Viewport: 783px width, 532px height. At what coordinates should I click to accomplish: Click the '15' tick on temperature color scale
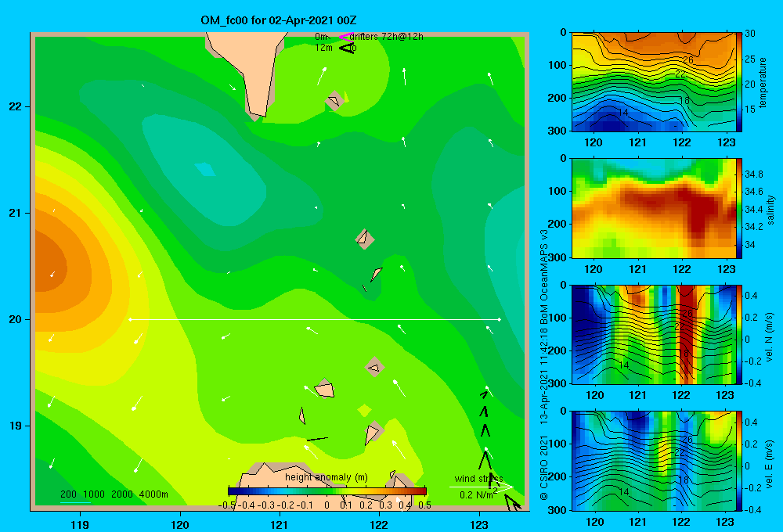[x=750, y=110]
